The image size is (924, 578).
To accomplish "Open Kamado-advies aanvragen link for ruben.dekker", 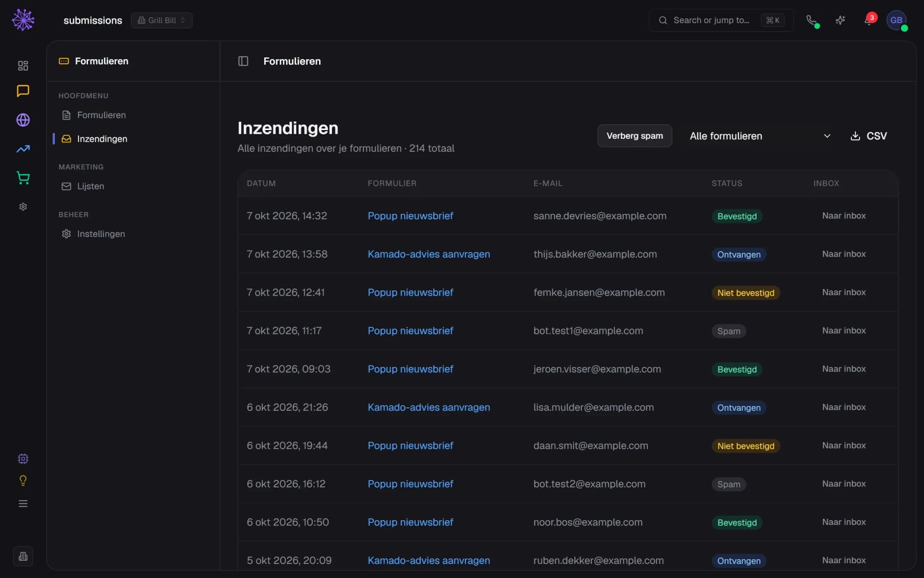I will [x=429, y=561].
